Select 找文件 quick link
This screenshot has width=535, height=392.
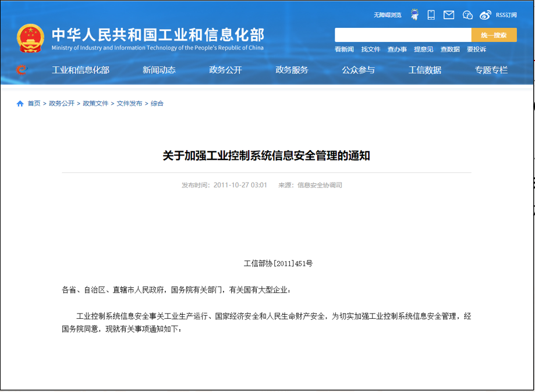point(371,49)
